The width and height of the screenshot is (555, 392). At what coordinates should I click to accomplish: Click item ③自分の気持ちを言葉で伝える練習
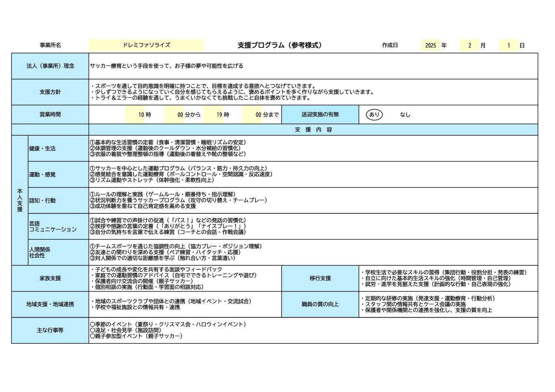click(168, 232)
